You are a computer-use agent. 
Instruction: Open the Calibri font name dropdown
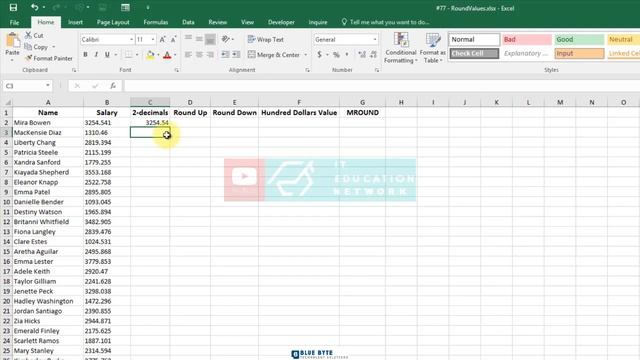131,40
